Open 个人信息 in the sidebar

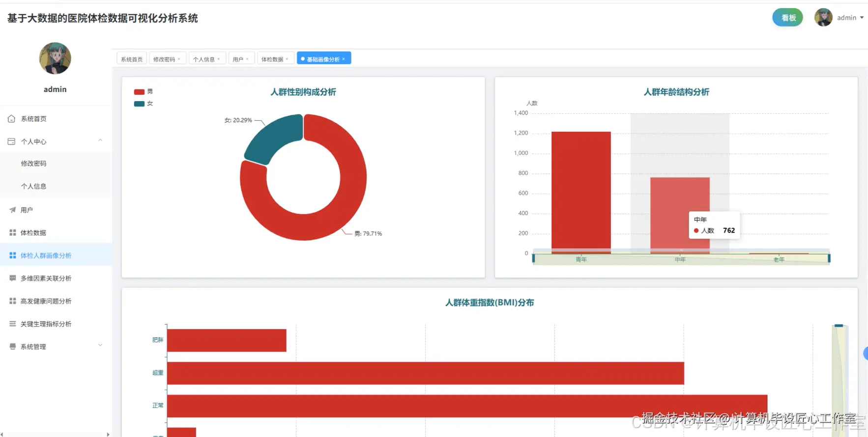tap(56, 186)
